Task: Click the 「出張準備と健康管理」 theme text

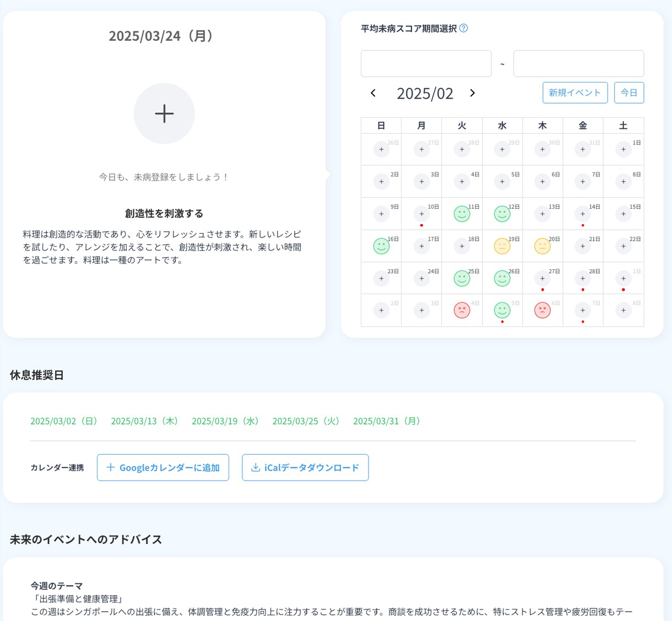Action: [x=79, y=599]
